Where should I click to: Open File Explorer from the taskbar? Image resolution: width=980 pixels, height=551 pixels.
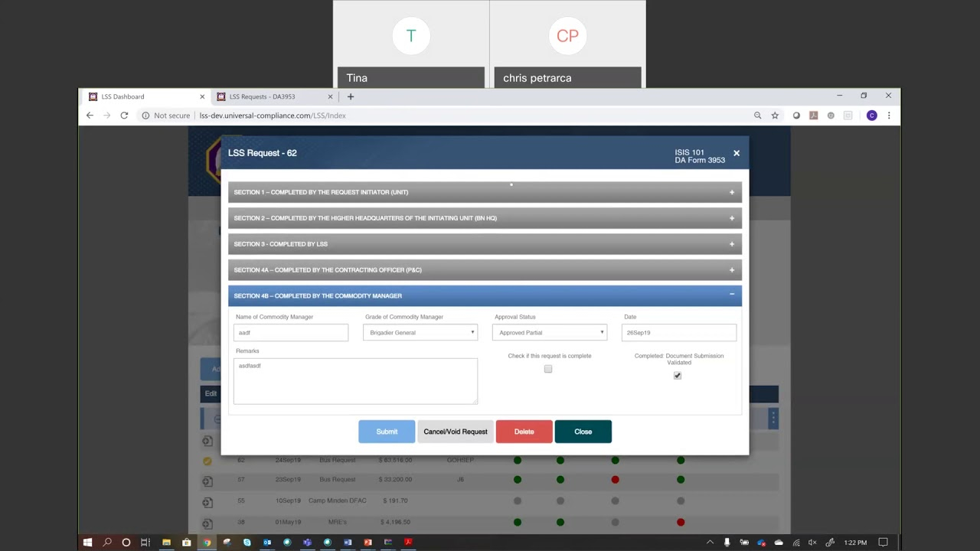166,543
